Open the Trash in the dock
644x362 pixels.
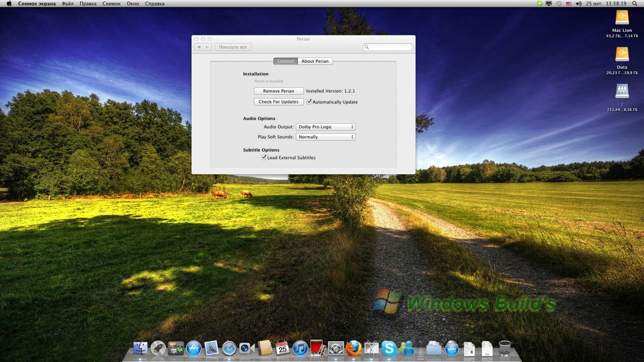click(505, 348)
